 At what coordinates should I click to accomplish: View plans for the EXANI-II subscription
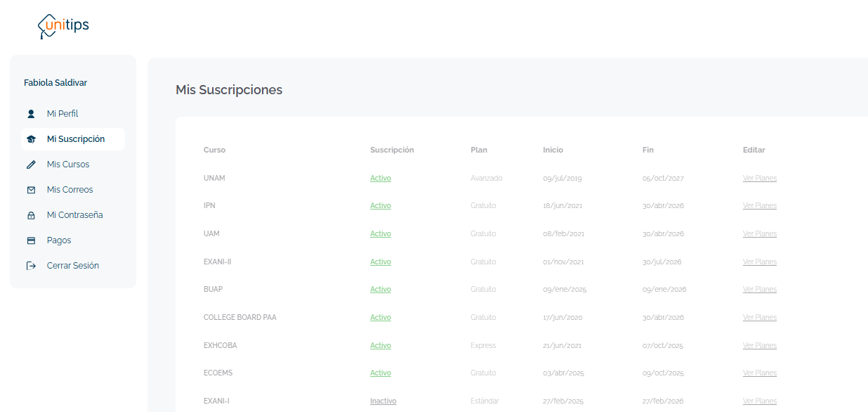(x=759, y=262)
